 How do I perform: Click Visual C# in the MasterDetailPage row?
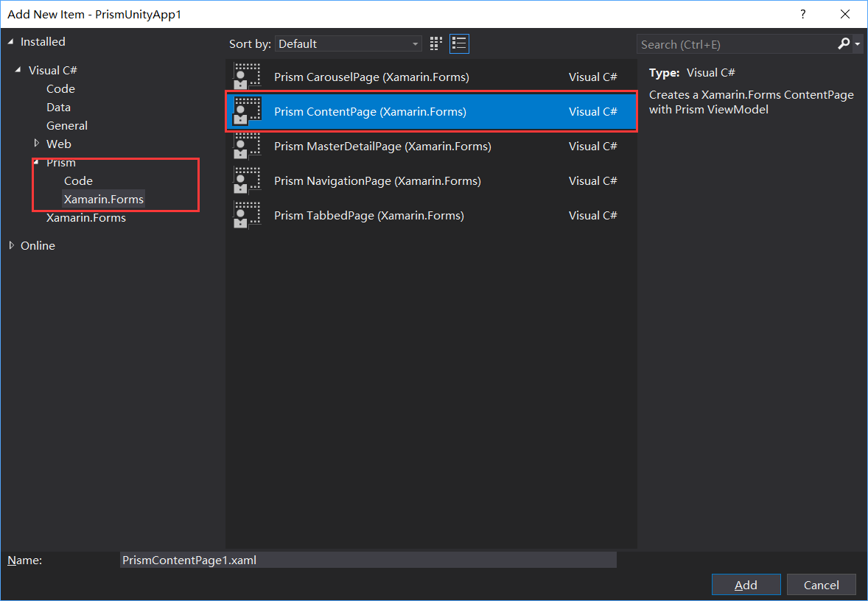(593, 146)
